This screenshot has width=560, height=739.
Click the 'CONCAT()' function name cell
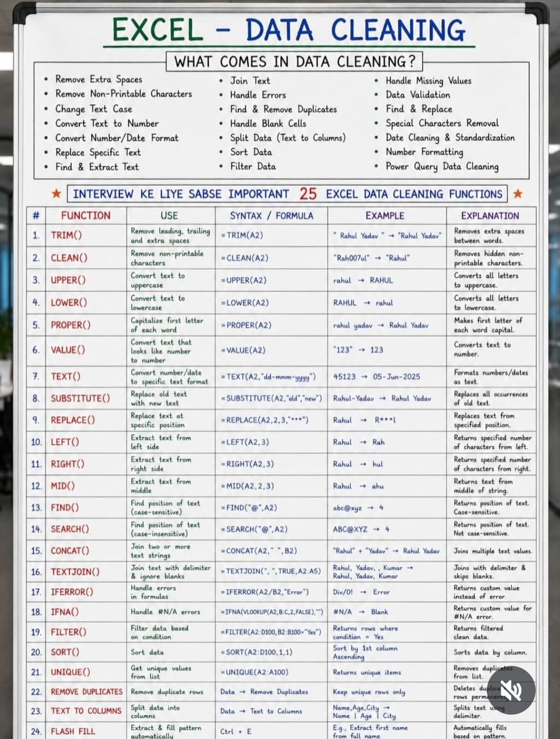[86, 551]
